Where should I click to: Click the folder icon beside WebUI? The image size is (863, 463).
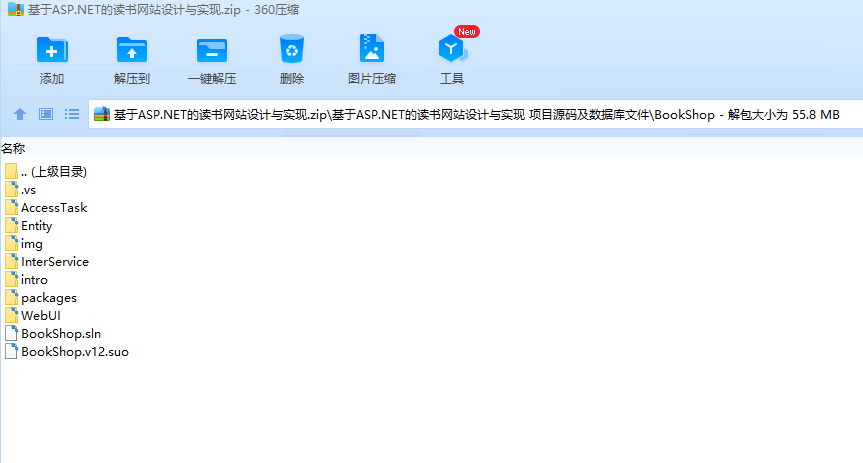[11, 315]
